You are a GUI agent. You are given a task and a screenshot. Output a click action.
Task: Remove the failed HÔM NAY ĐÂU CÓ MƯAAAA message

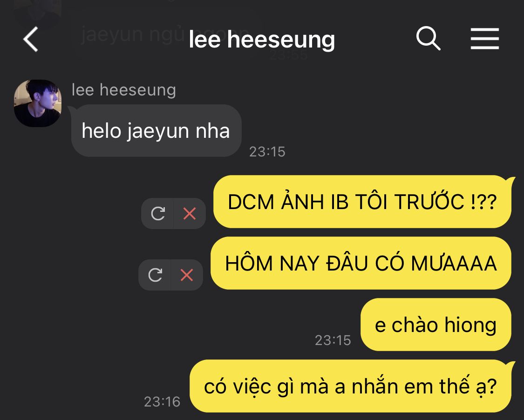click(x=186, y=275)
